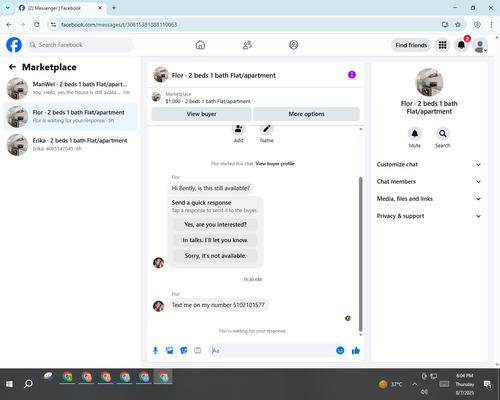500x400 pixels.
Task: Open the Erika conversation
Action: click(70, 145)
